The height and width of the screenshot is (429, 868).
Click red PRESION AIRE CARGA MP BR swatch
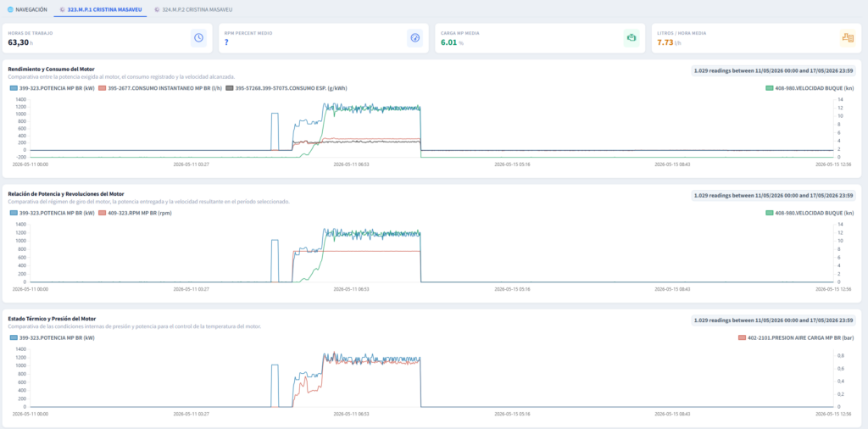pos(742,337)
